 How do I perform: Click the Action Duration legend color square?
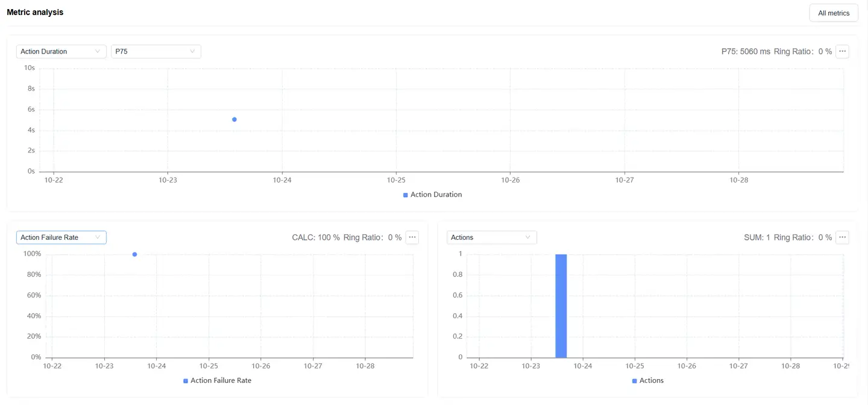pyautogui.click(x=406, y=195)
